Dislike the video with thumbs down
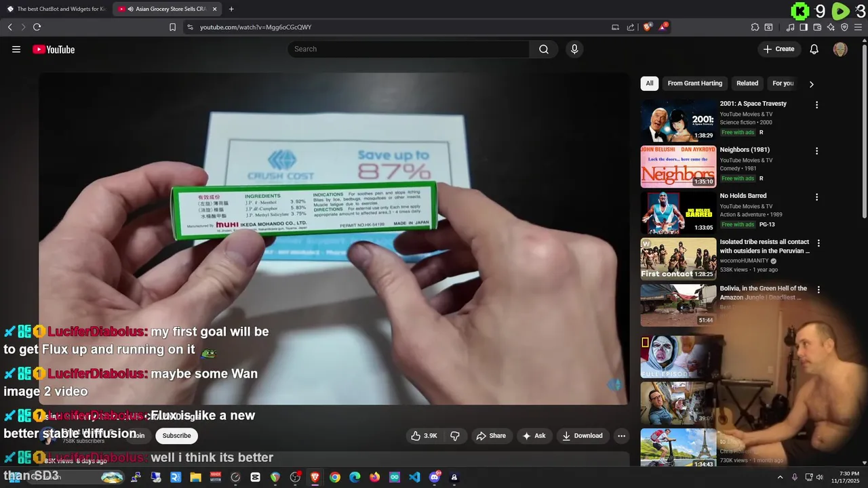Screen dimensions: 868x488 point(455,436)
